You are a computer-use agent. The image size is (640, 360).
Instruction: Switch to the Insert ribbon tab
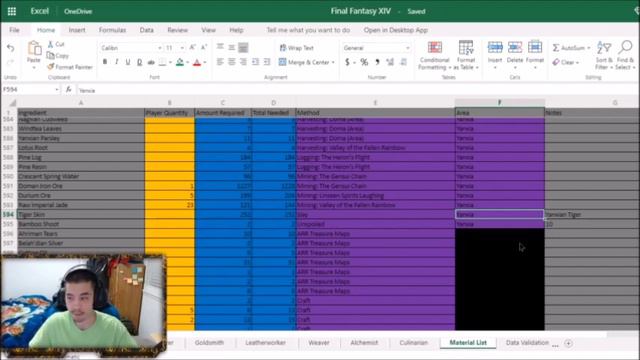click(77, 30)
